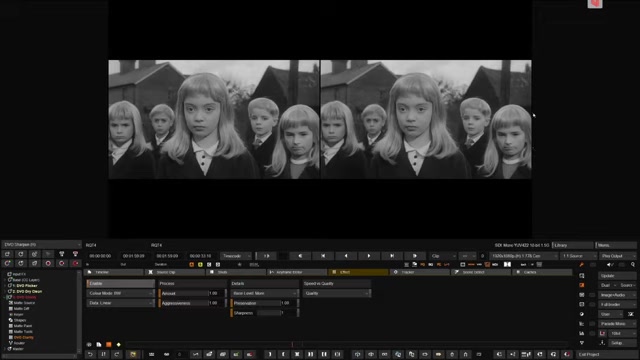Toggle the switch beside Parade Mono dropdown
Image resolution: width=640 pixels, height=360 pixels.
[592, 324]
